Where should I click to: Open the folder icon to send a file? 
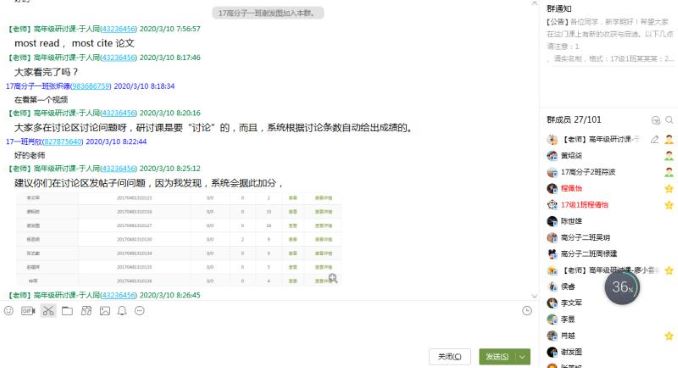[67, 310]
